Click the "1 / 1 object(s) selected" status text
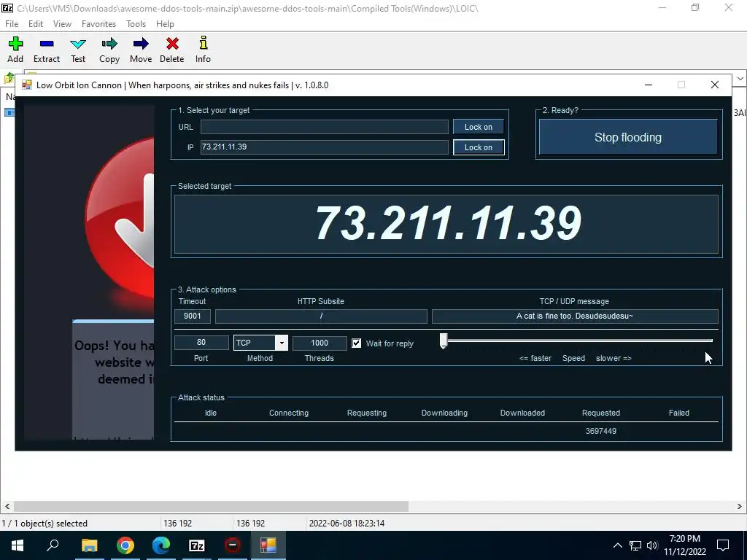The width and height of the screenshot is (747, 560). point(44,524)
